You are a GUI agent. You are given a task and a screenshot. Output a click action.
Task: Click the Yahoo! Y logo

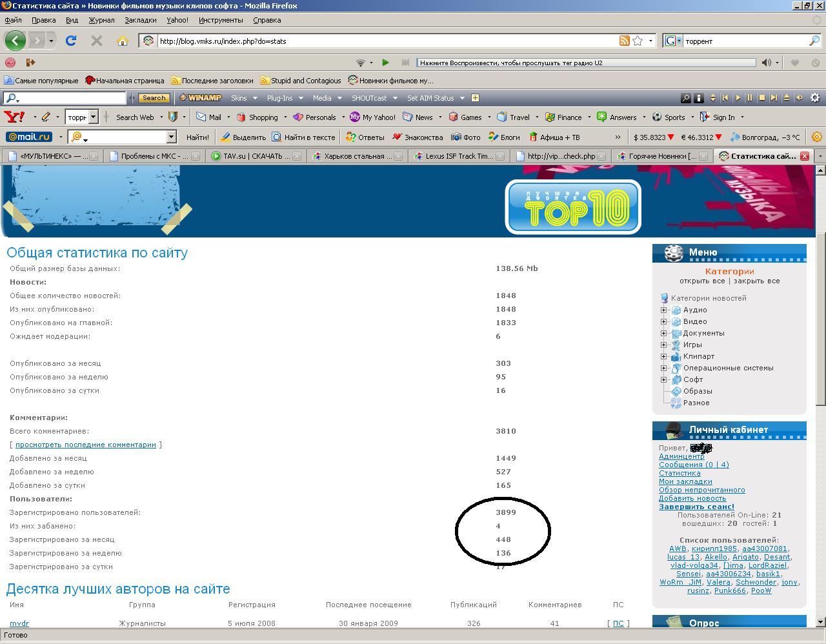pos(14,117)
